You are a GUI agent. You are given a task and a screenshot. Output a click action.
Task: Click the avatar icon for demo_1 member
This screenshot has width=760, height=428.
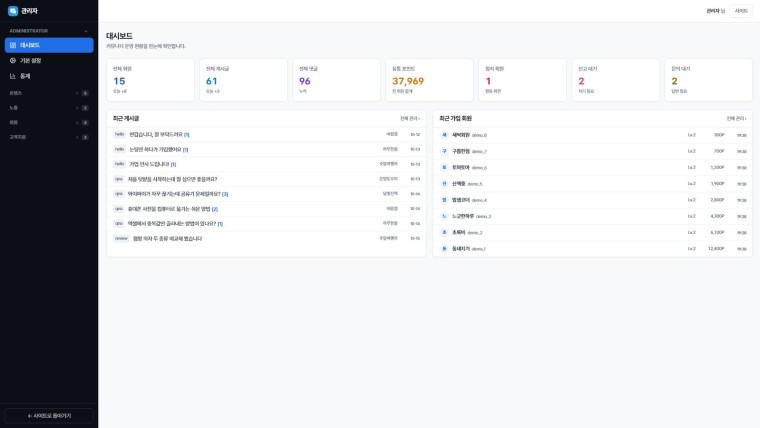[x=444, y=249]
